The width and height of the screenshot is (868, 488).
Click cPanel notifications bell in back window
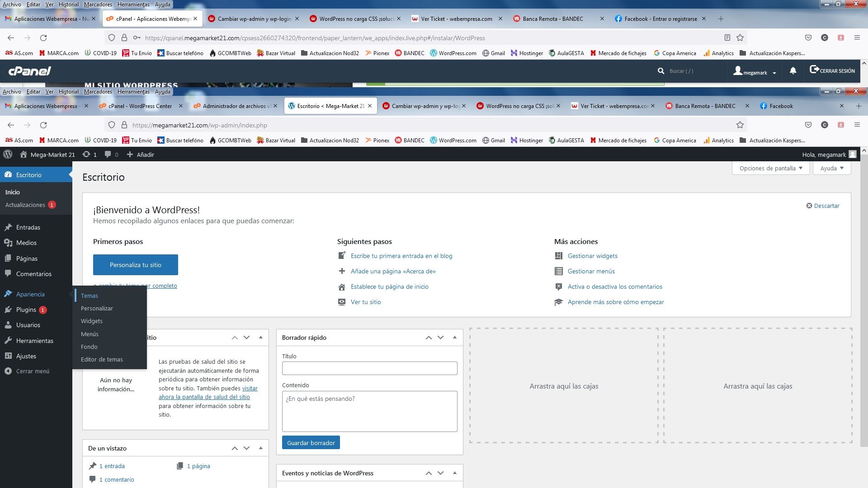tap(793, 71)
